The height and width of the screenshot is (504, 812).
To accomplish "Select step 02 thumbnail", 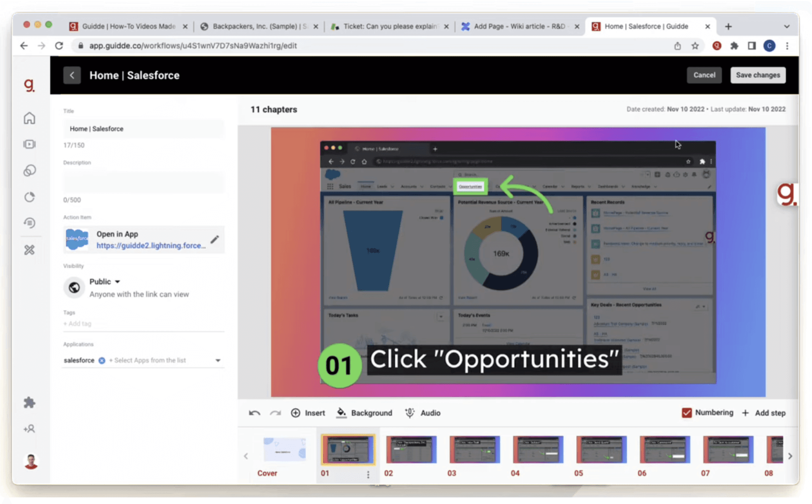I will tap(411, 449).
